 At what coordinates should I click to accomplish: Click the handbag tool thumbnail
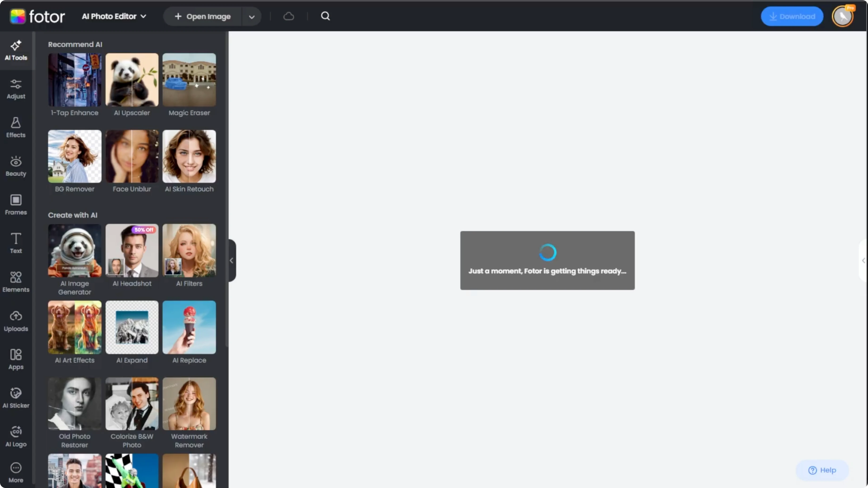189,471
